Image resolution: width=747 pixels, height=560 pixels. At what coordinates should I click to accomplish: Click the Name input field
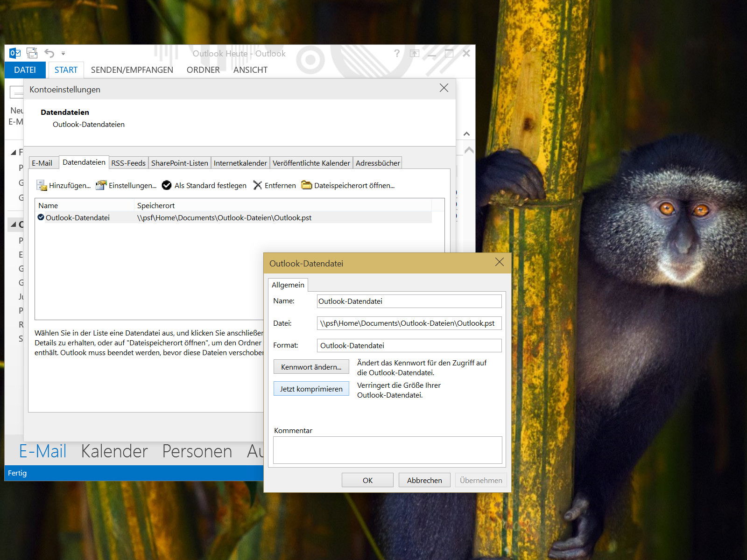(x=409, y=301)
